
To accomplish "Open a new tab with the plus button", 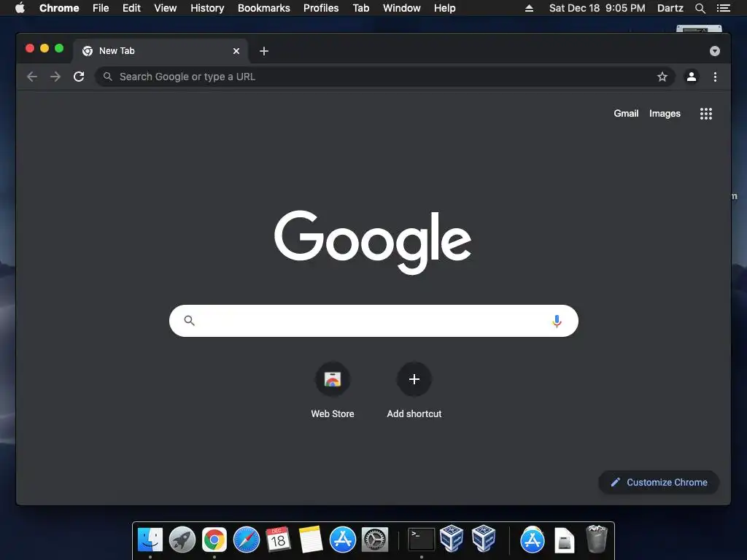I will click(264, 51).
